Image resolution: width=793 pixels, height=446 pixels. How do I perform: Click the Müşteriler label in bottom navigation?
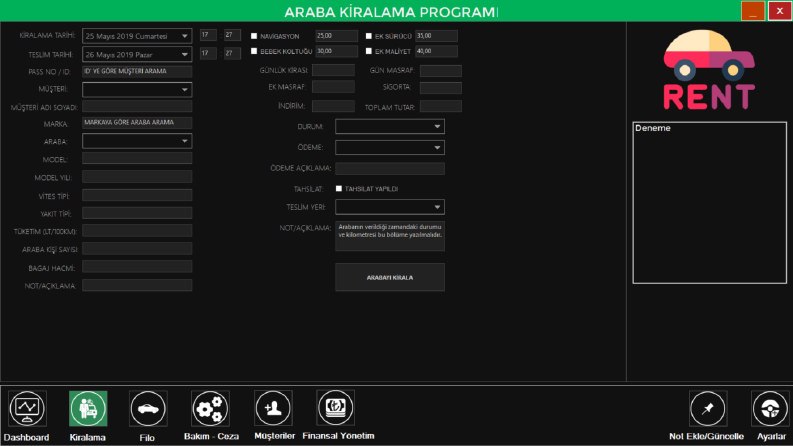(x=274, y=436)
